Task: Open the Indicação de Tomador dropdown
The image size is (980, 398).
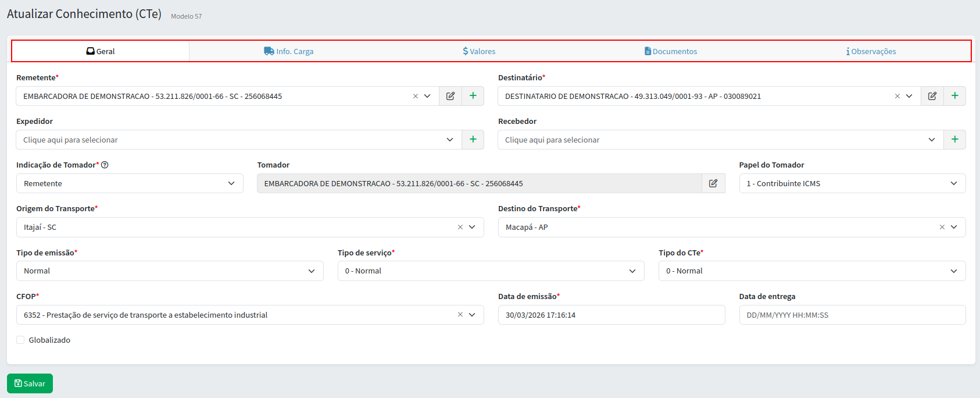Action: [x=130, y=183]
